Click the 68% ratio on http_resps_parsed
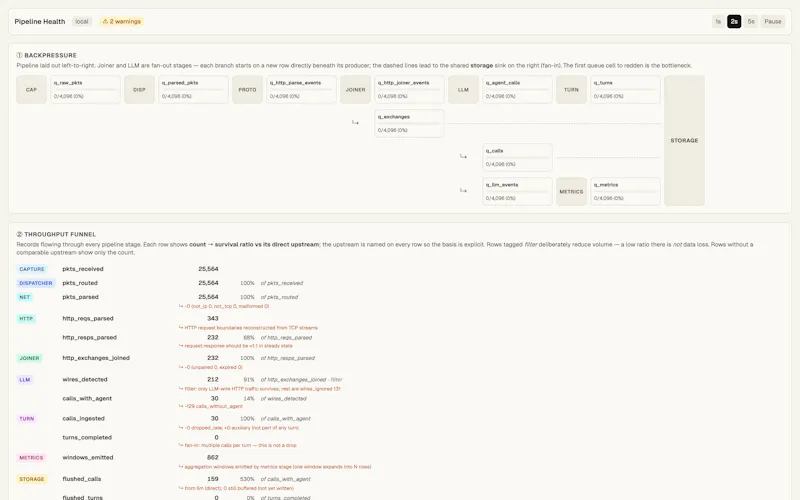This screenshot has width=800, height=500. pyautogui.click(x=248, y=337)
